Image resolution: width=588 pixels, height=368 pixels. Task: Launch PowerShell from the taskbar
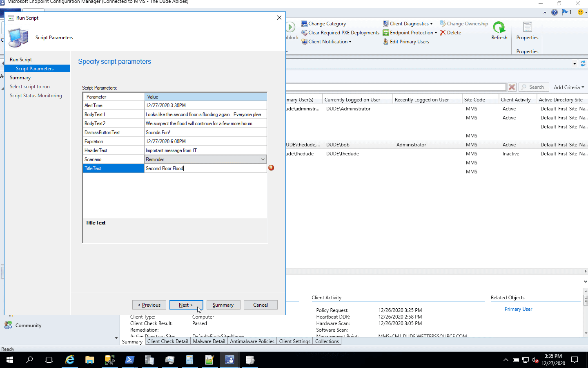point(129,360)
